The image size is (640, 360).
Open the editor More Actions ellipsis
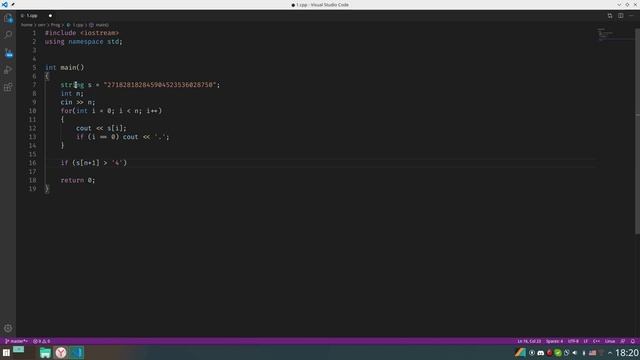coord(631,16)
